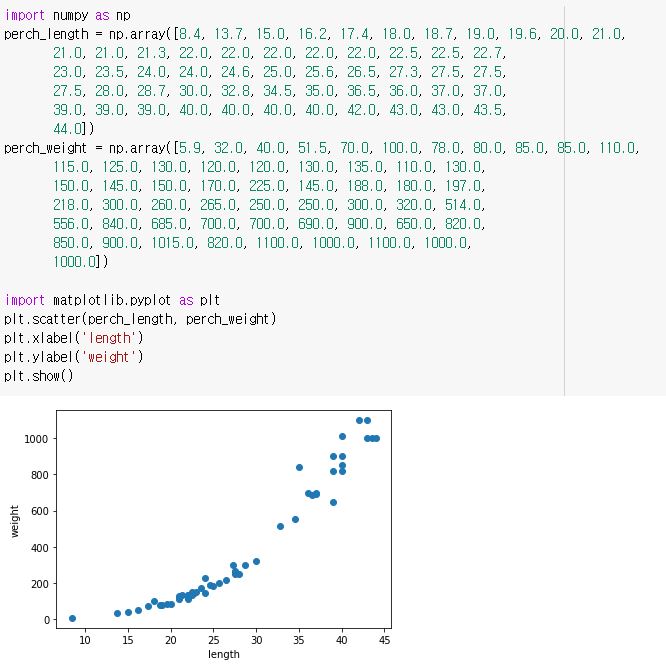Place cursor on perch_weight variable assignment
This screenshot has width=666, height=671.
tap(43, 148)
